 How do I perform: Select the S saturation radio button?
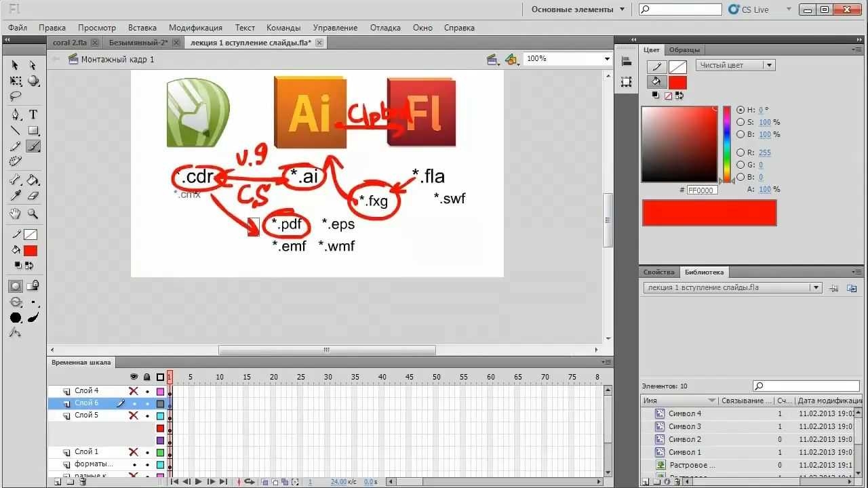pyautogui.click(x=741, y=122)
